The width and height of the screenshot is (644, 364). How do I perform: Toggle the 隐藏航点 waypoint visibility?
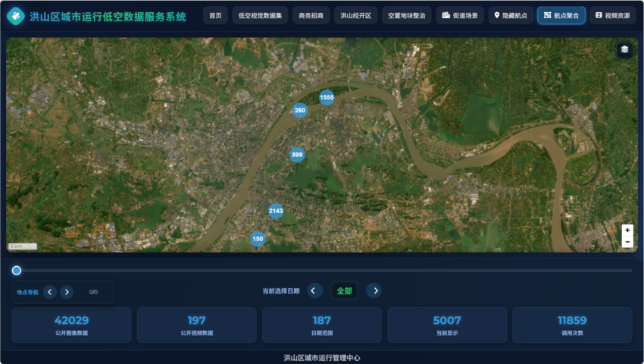[x=511, y=16]
